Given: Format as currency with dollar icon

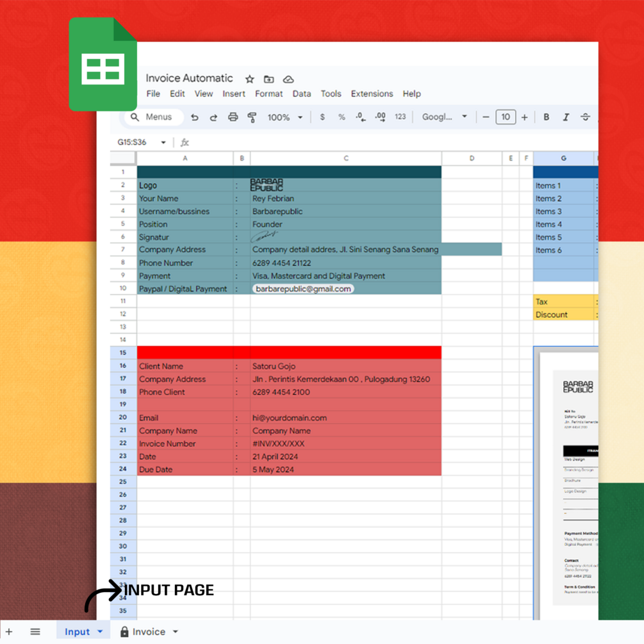Looking at the screenshot, I should (322, 117).
